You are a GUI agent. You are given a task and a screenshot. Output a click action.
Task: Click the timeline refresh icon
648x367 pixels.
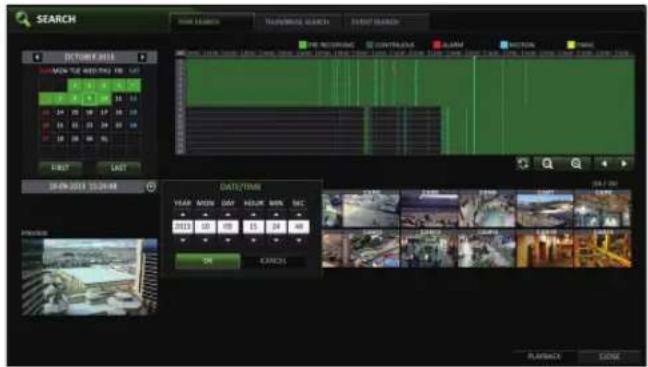[x=523, y=164]
